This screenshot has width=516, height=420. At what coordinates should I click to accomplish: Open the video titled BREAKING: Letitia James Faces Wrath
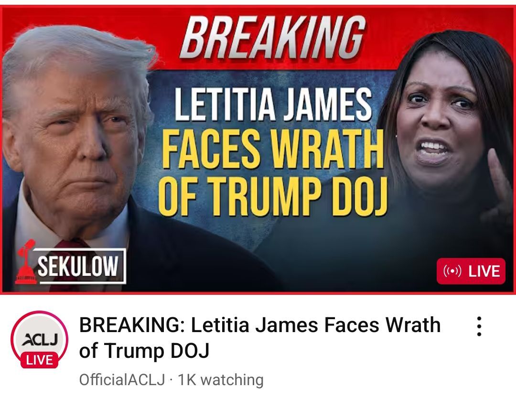pos(259,338)
